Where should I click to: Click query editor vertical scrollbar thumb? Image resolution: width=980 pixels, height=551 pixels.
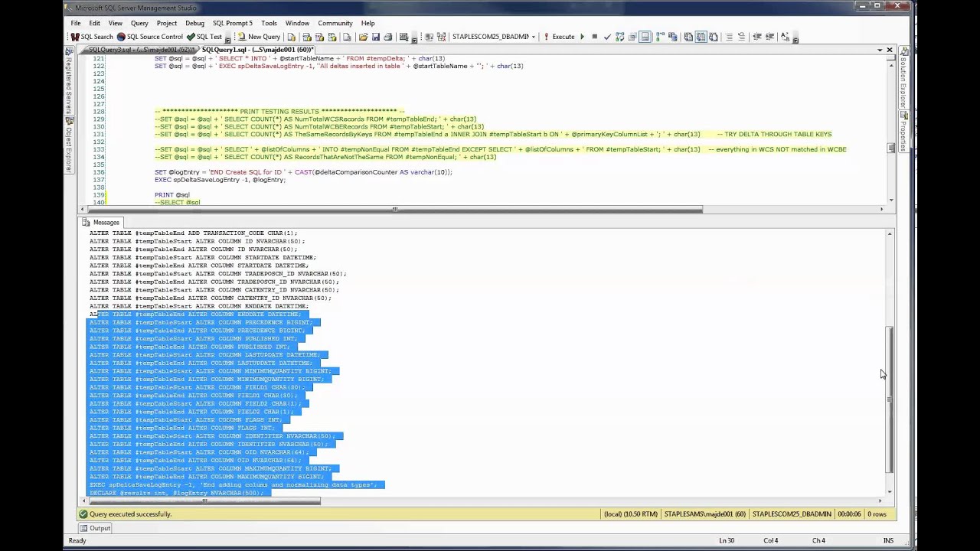[x=891, y=148]
